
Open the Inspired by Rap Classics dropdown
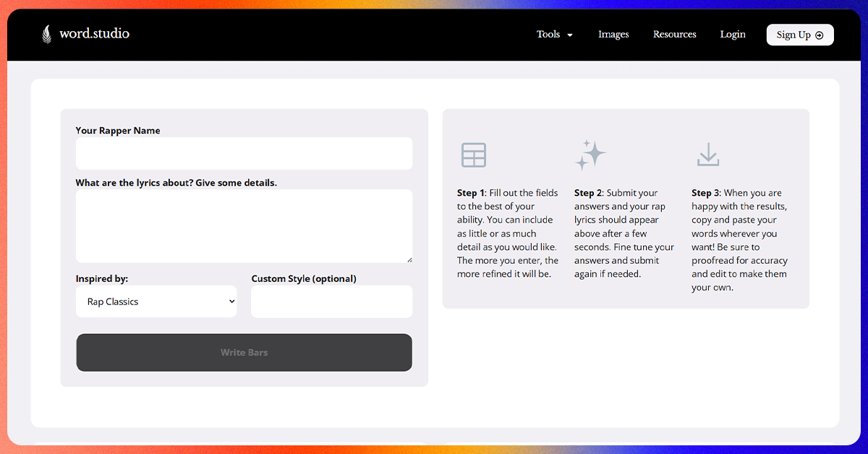pyautogui.click(x=156, y=301)
